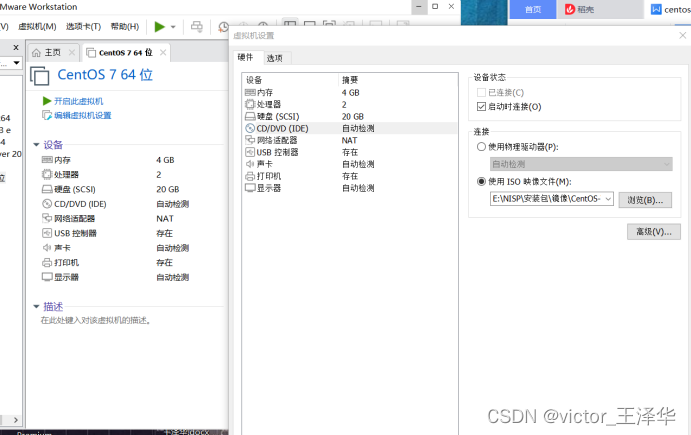Viewport: 691px width, 435px height.
Task: Select 打印机 icon in settings hardware list
Action: [x=250, y=176]
